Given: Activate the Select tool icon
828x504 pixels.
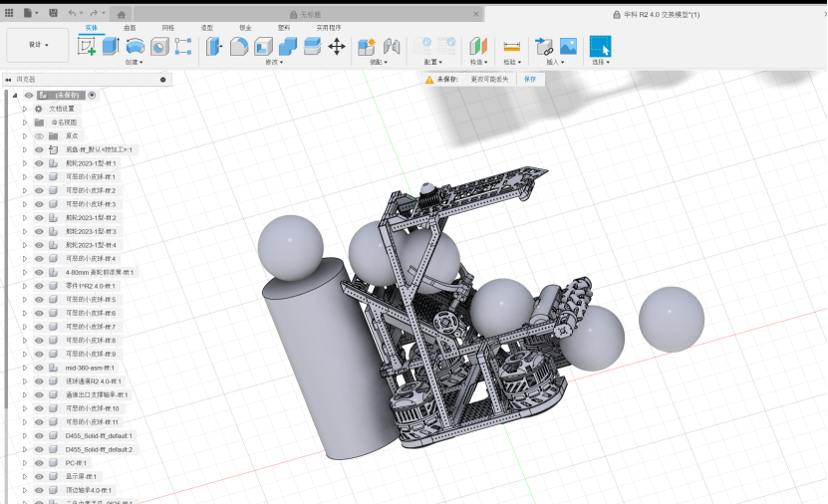Looking at the screenshot, I should [601, 47].
